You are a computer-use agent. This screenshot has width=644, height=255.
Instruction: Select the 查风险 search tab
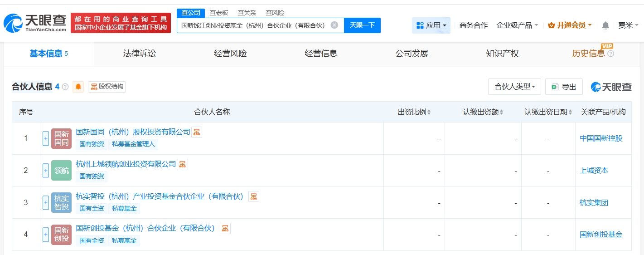(275, 13)
